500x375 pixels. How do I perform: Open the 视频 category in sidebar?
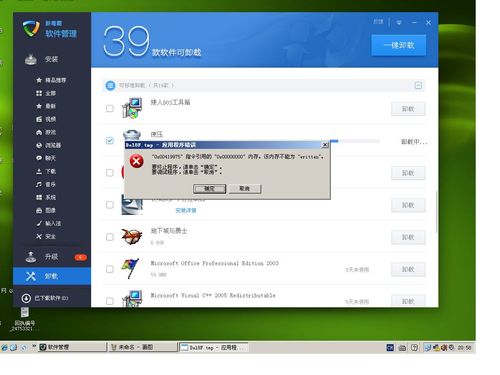pyautogui.click(x=46, y=119)
